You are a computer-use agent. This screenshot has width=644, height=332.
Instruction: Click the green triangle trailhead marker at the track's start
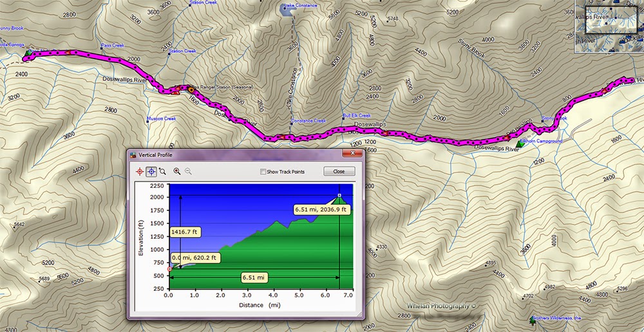pos(28,53)
